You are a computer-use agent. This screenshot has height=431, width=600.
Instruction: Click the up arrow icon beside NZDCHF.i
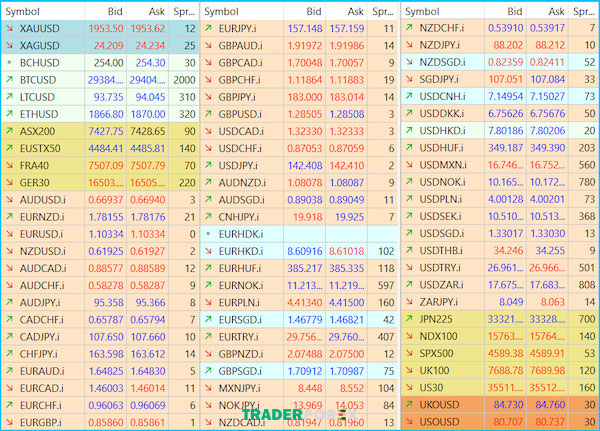(409, 28)
